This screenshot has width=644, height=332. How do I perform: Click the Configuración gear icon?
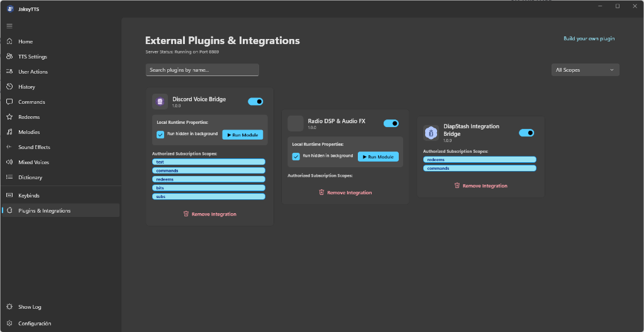(x=9, y=323)
